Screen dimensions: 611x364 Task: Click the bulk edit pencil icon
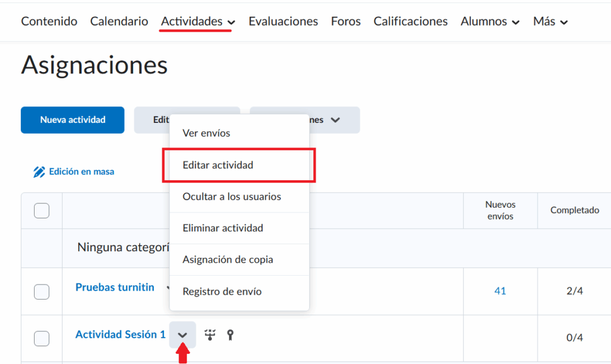tap(39, 172)
